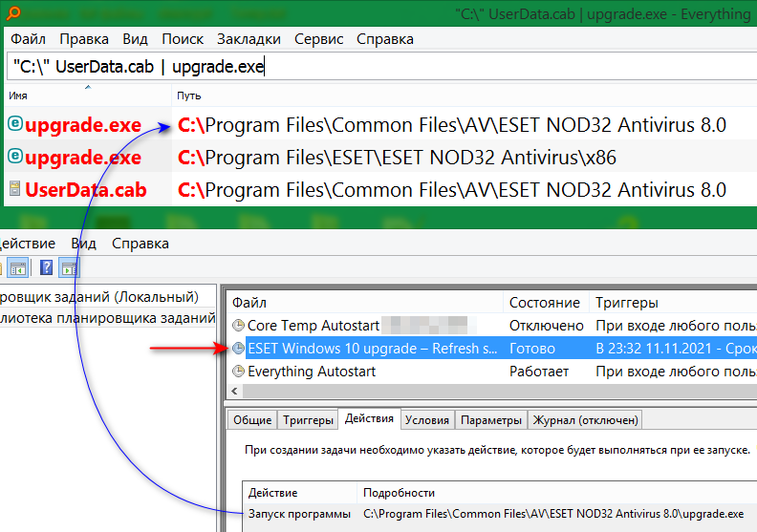Click into the Everything search field

tap(381, 67)
